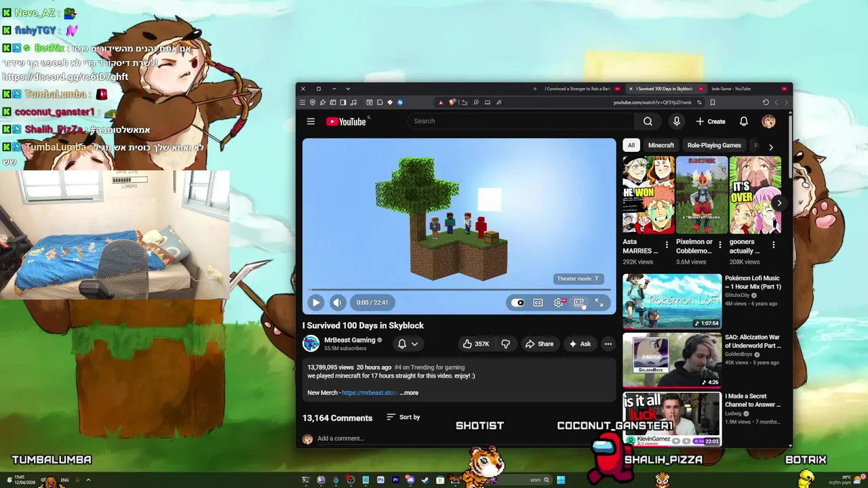Click the Add a comment field
The width and height of the screenshot is (868, 488).
tap(461, 439)
